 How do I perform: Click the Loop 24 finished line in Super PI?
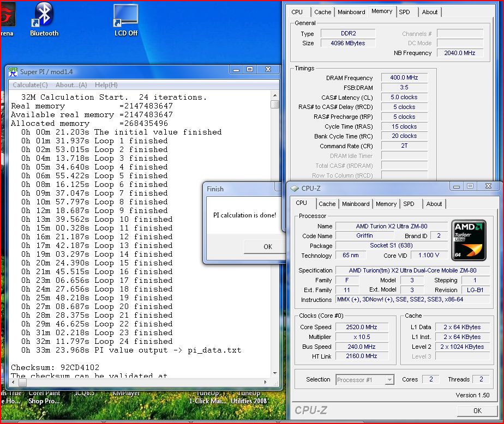[97, 341]
